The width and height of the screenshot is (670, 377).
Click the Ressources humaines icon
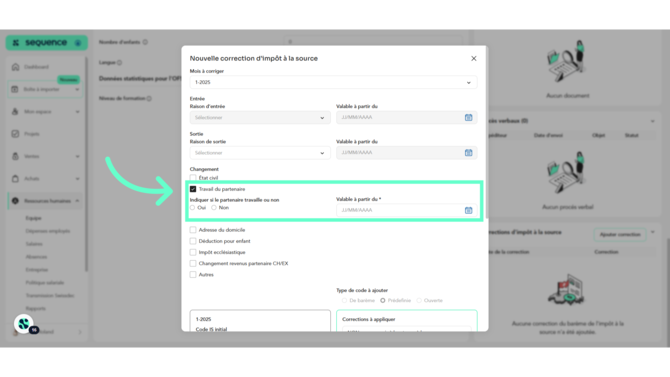(15, 201)
